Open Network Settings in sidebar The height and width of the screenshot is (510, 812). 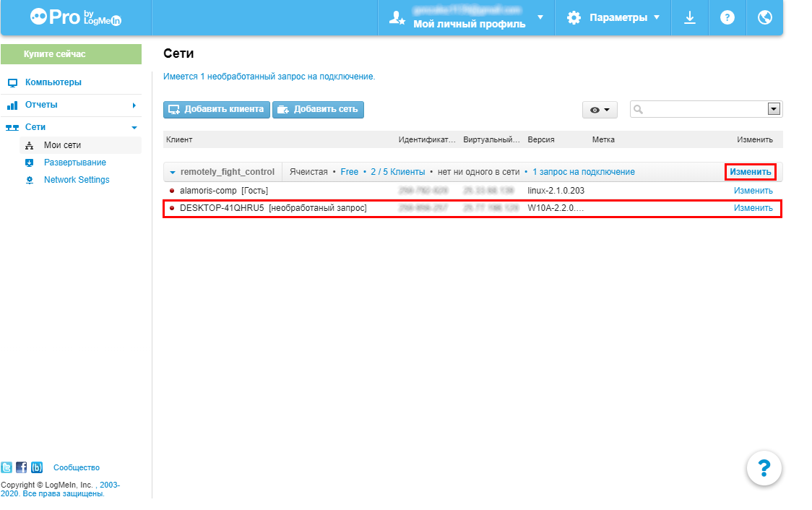tap(77, 180)
